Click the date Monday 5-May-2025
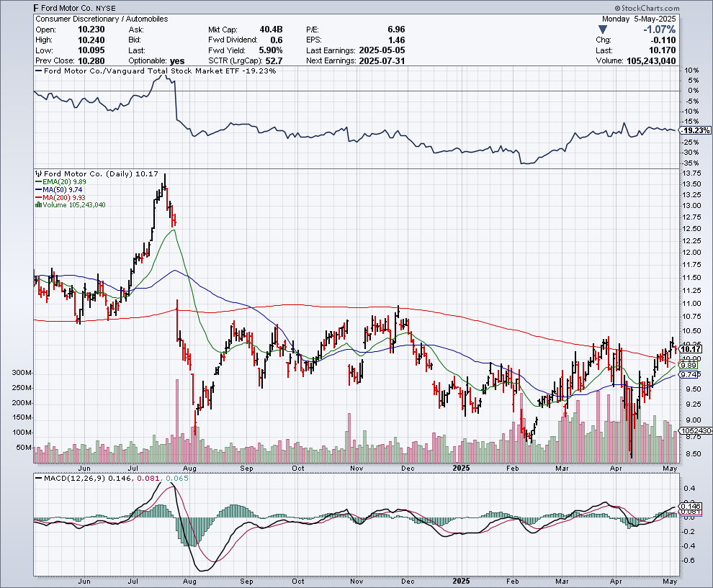This screenshot has width=713, height=588. [x=639, y=19]
